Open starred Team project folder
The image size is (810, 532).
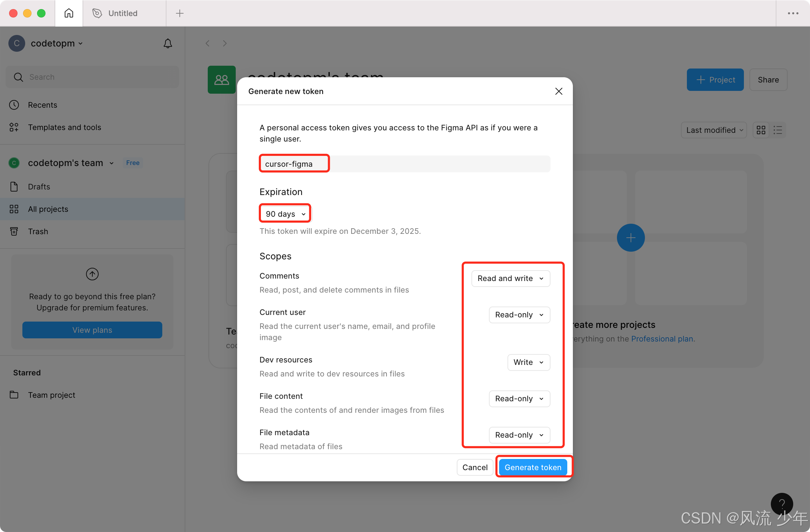92,395
